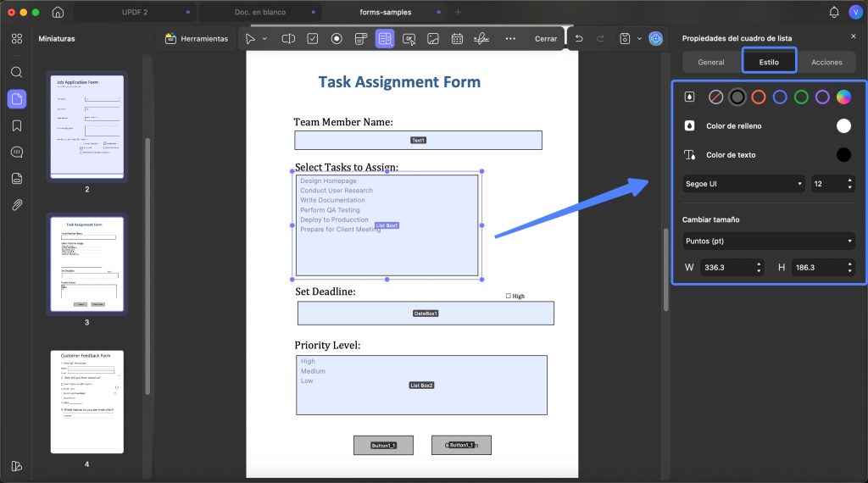
Task: Click the white Color de relleno swatch
Action: [843, 126]
